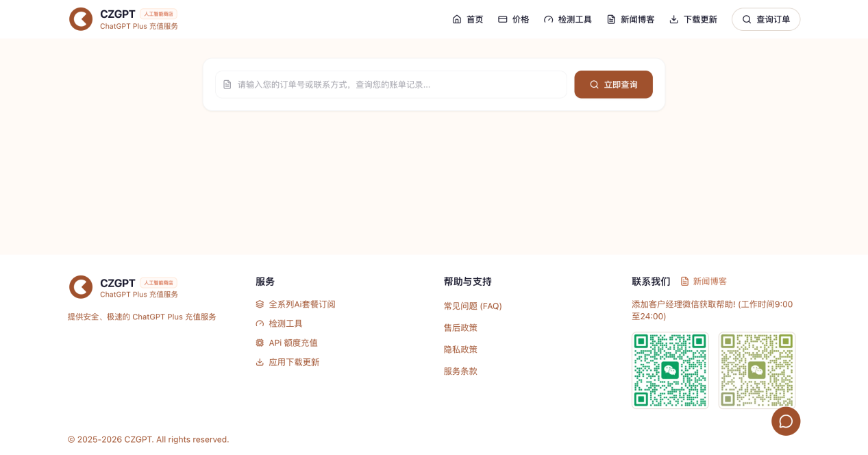Click the gauge icon beside 检测工具 in header
The image size is (868, 455).
[x=549, y=19]
